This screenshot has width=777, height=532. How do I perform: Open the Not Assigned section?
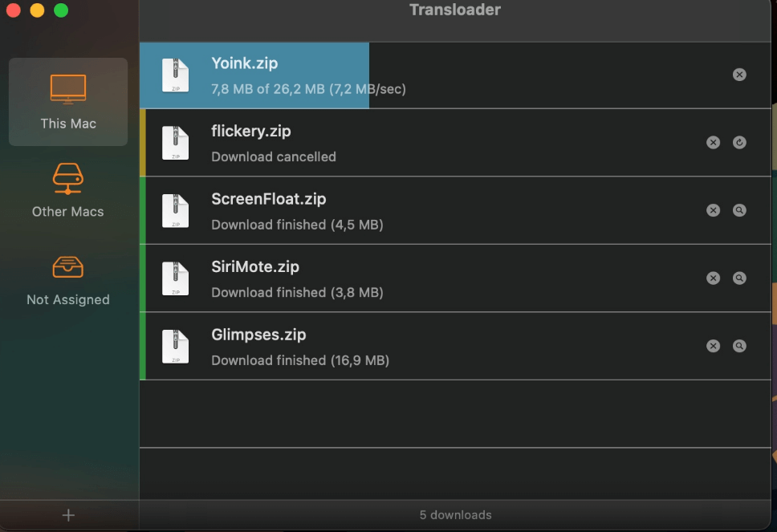[x=68, y=280]
